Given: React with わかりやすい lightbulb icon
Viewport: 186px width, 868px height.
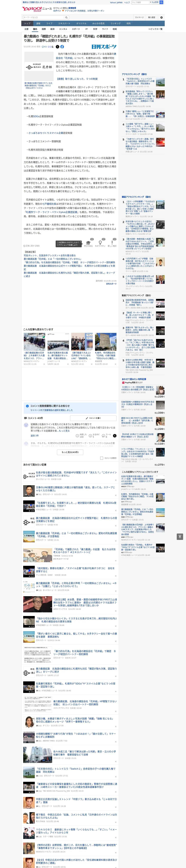Looking at the screenshot, I should 100,242.
